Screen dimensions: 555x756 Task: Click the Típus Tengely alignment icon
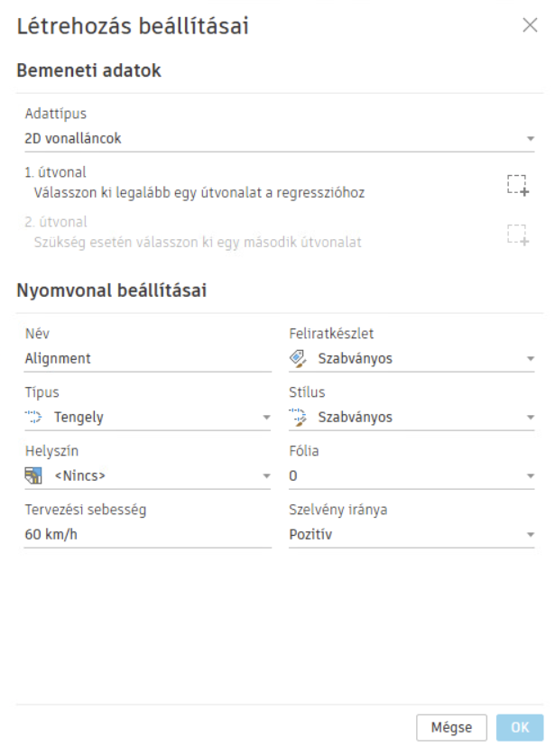tap(35, 417)
